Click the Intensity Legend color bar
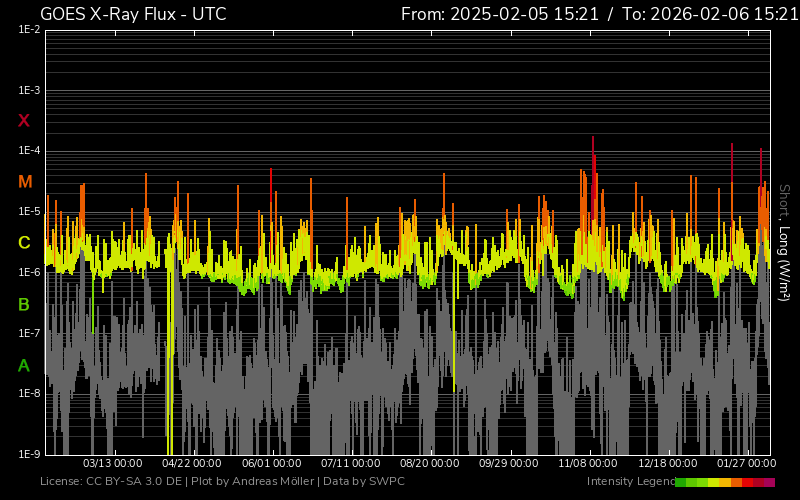Viewport: 800px width, 500px height. (725, 482)
